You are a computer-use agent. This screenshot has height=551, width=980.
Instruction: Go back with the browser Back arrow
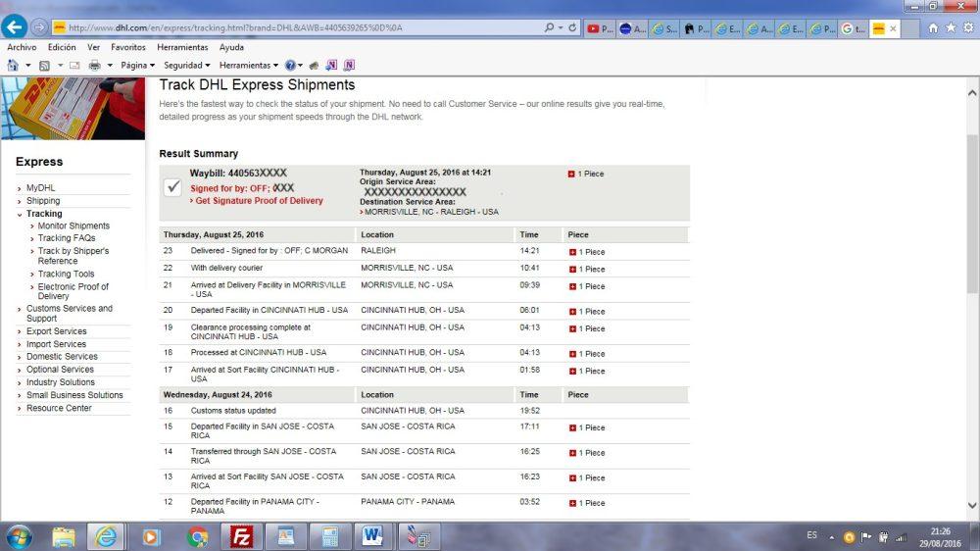14,26
